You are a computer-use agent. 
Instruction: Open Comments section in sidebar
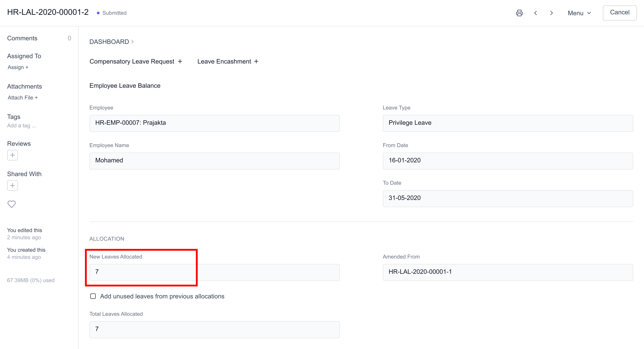coord(22,38)
